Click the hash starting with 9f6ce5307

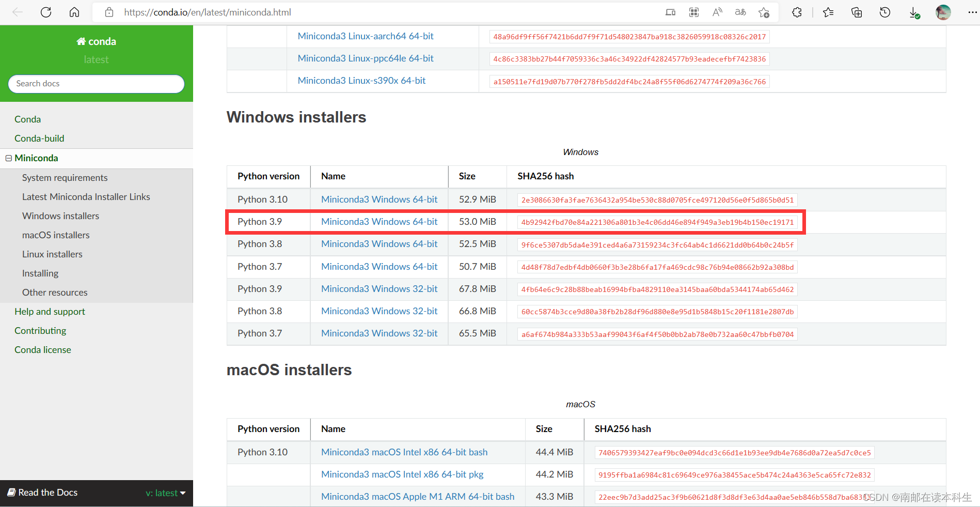[x=657, y=245]
